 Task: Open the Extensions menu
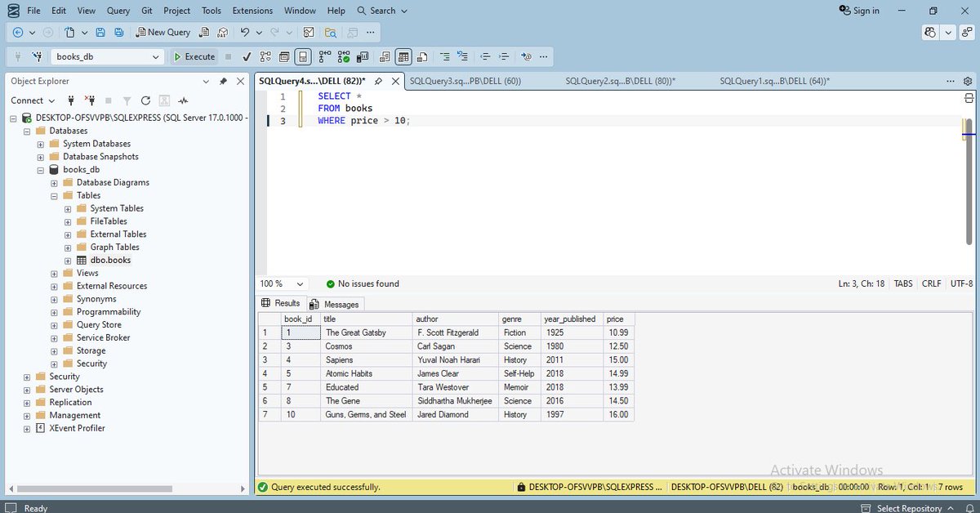[252, 11]
